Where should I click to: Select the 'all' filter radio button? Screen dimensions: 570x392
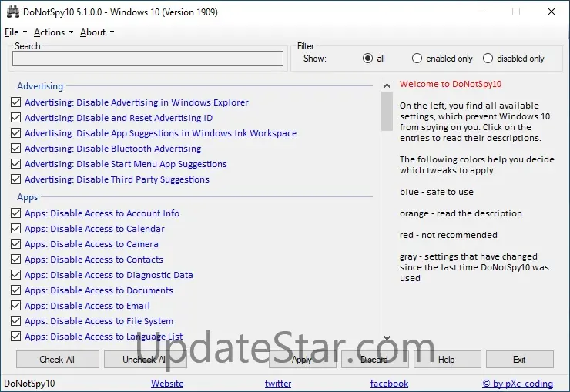coord(368,58)
